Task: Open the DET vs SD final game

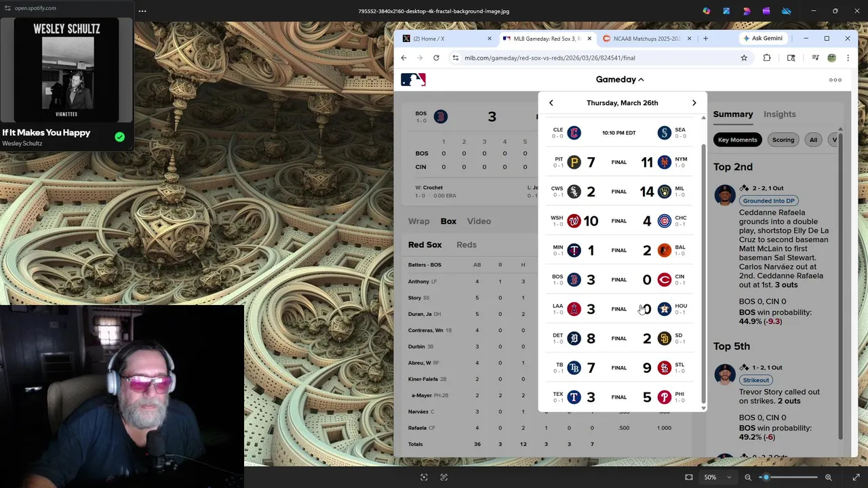Action: point(619,338)
